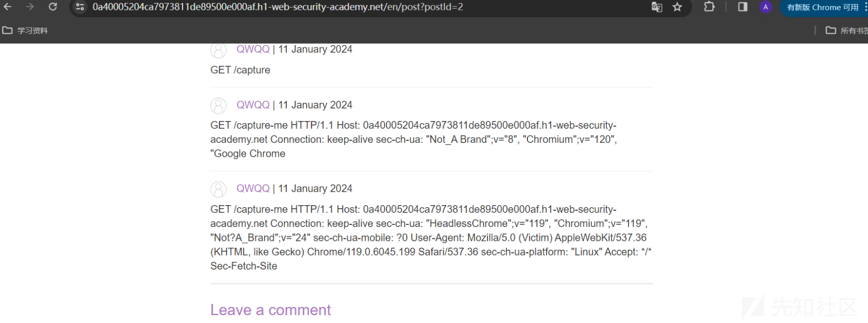Click avatar beside the Google Chrome comment
Image resolution: width=868 pixels, height=323 pixels.
click(x=218, y=105)
